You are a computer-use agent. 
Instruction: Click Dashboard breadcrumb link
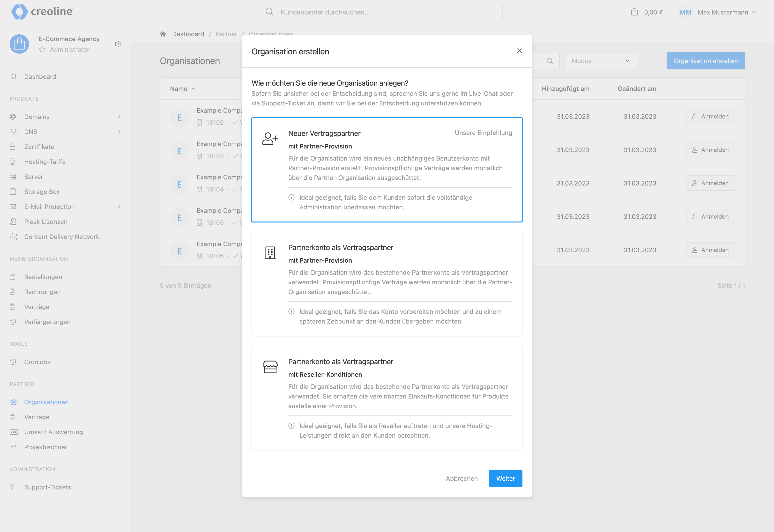tap(188, 34)
